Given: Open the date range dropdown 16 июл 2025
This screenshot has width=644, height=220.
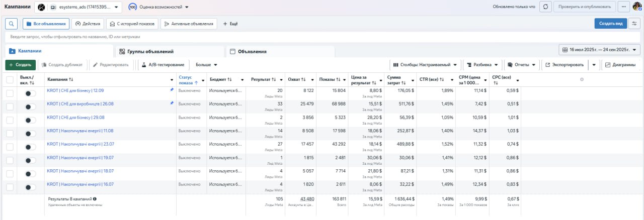Looking at the screenshot, I should (x=599, y=50).
